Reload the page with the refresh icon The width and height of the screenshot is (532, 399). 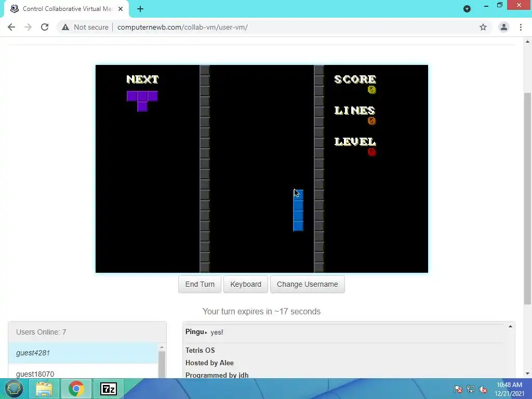tap(45, 27)
